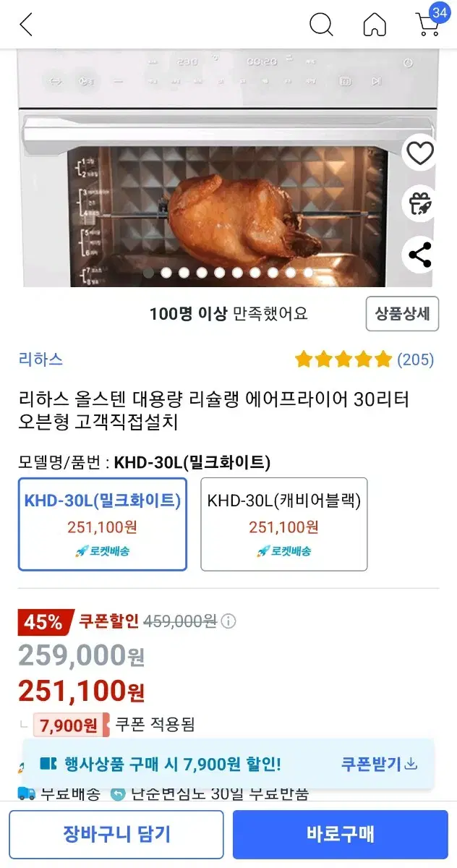Add product to wishlist with heart icon
This screenshot has width=457, height=868.
point(420,153)
